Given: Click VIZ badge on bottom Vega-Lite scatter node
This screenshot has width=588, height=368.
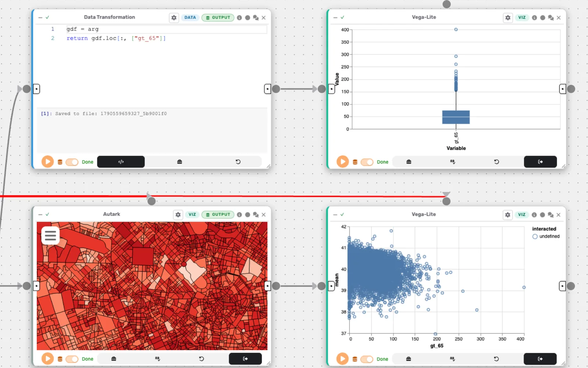Looking at the screenshot, I should [x=521, y=215].
